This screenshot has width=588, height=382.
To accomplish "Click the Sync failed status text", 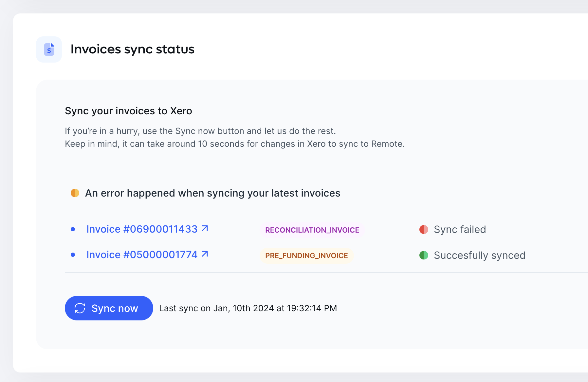I will point(460,229).
